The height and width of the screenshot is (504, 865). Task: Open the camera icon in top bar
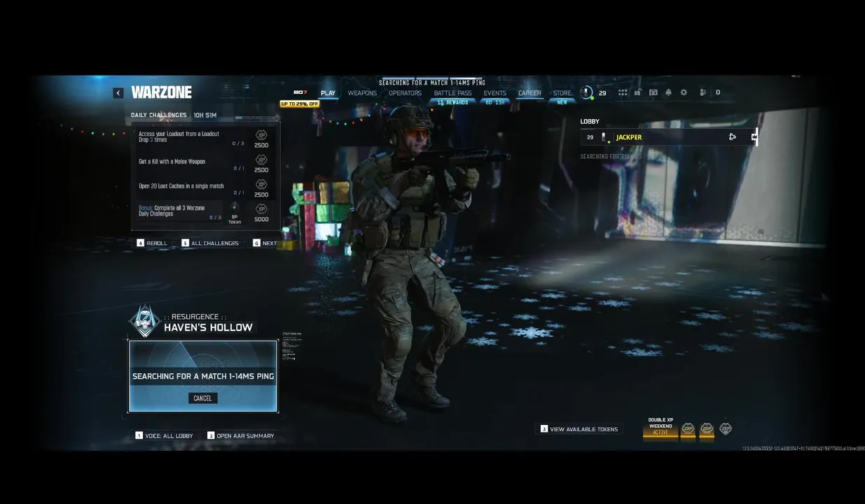click(653, 92)
